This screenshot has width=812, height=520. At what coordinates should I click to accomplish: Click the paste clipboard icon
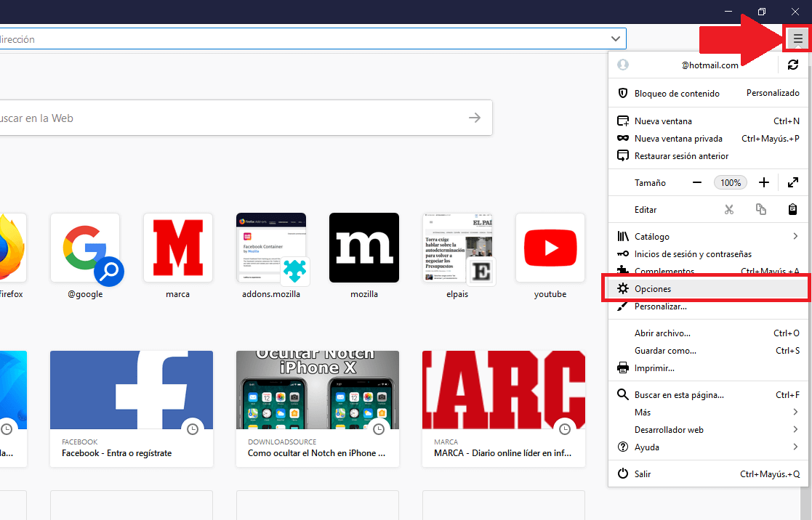793,210
